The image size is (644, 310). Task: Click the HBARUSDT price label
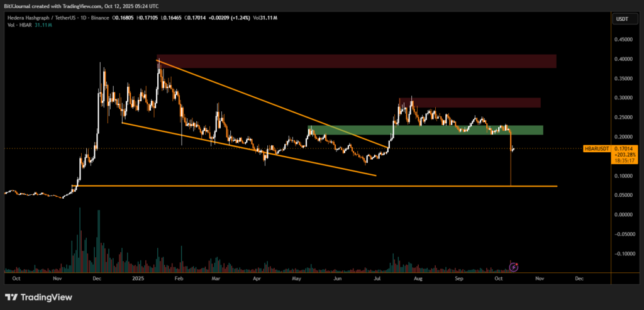coord(596,150)
